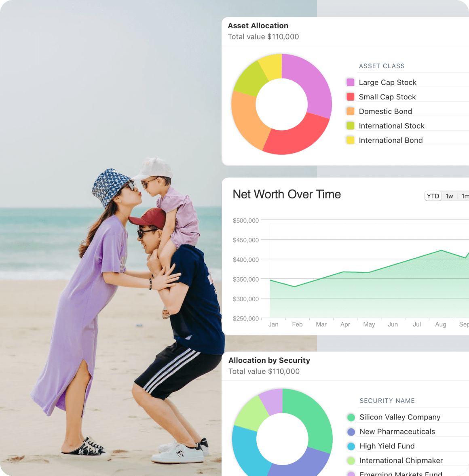Switch to the YTD time range
Screen dimensions: 469x476
(x=433, y=196)
